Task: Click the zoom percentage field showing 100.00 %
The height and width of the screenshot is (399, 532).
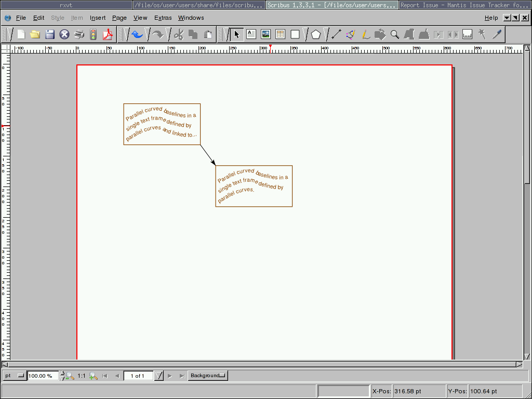Action: pos(43,376)
